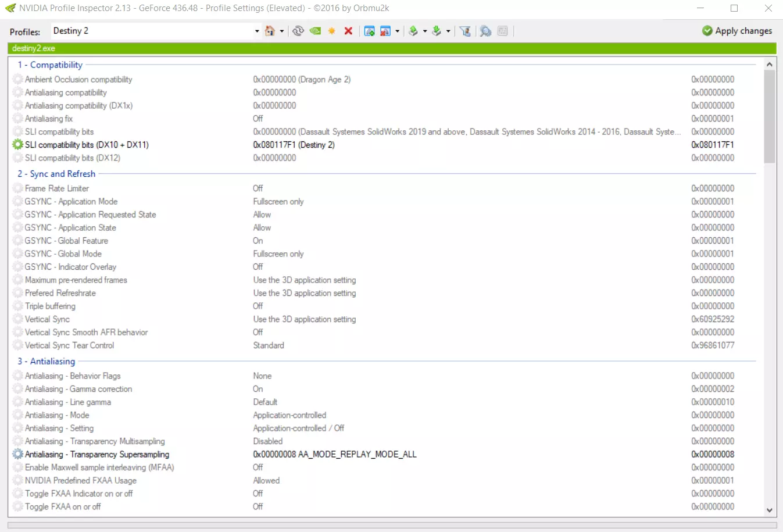Click the 0x00000008 AA_MODE_REPLAY_MODE_ALL value
The height and width of the screenshot is (532, 783).
pyautogui.click(x=335, y=454)
